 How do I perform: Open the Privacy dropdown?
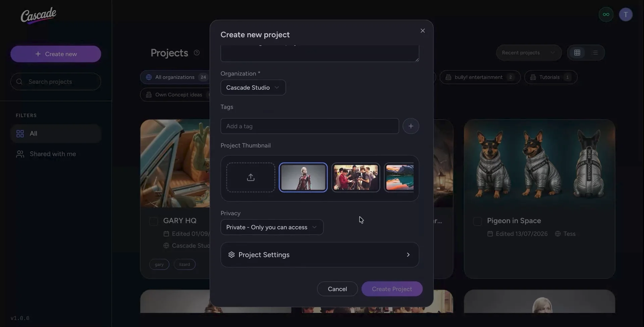[x=272, y=227]
